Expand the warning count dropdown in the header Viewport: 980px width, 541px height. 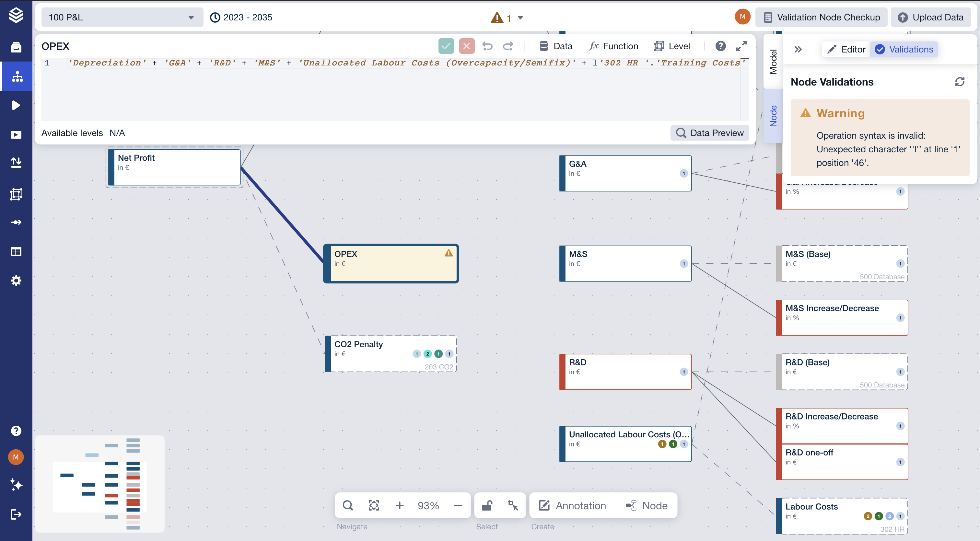[521, 17]
